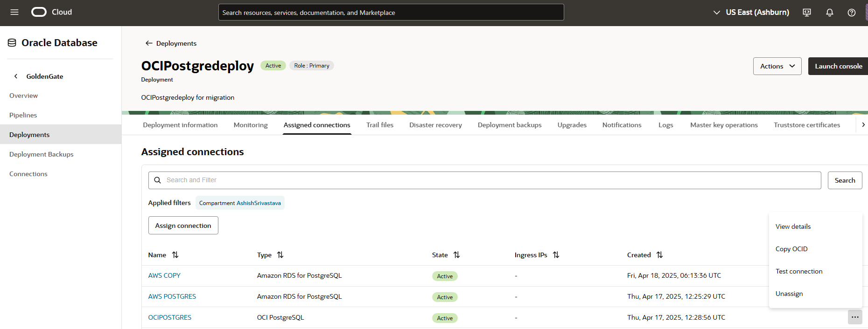868x329 pixels.
Task: Click the Thu, Apr 17, 2025, 12:28:56 UTC date
Action: click(x=676, y=317)
